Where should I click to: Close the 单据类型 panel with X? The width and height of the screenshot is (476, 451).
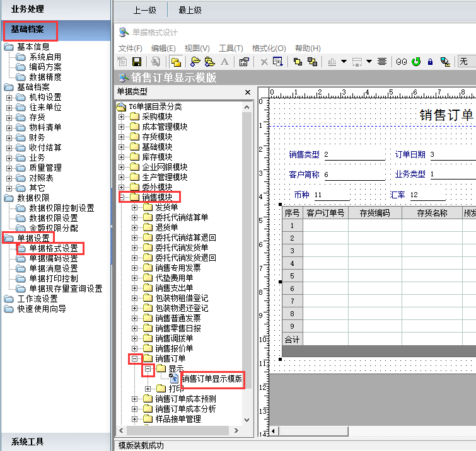tap(248, 92)
